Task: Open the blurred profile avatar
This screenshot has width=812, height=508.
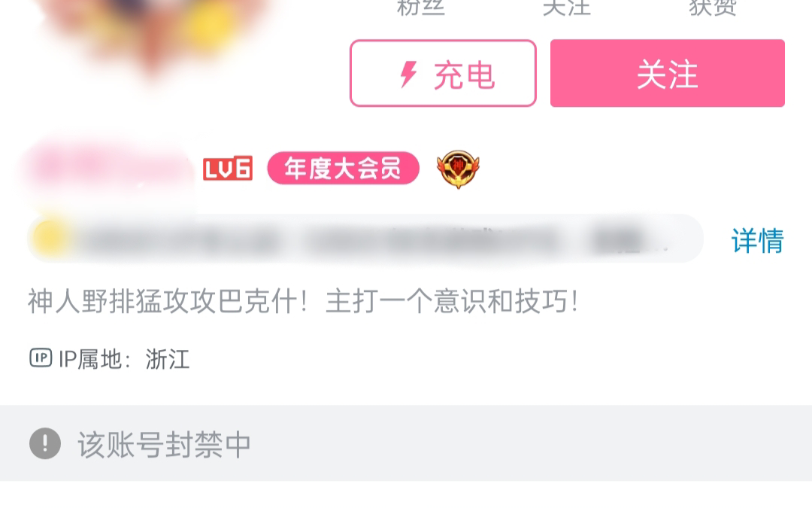Action: click(156, 31)
